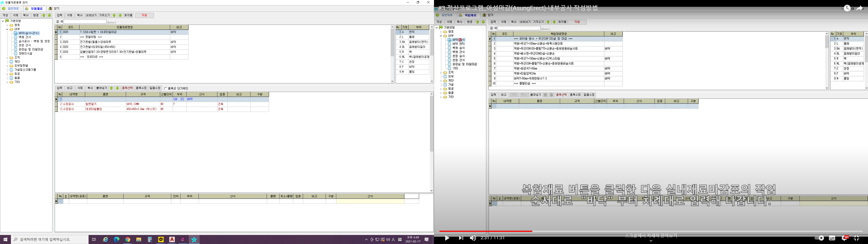The height and width of the screenshot is (244, 868).
Task: Switch to the 일반재료 tab
Action: 11,8
